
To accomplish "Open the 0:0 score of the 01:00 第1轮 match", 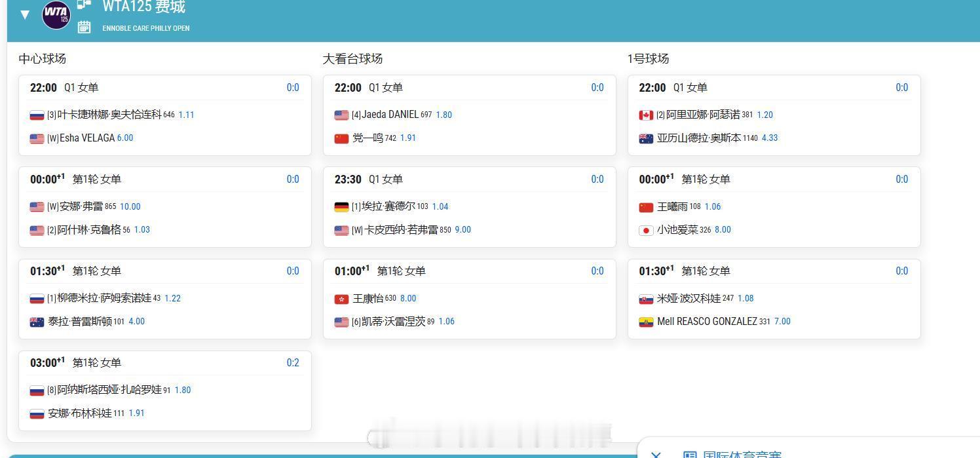I will point(597,271).
